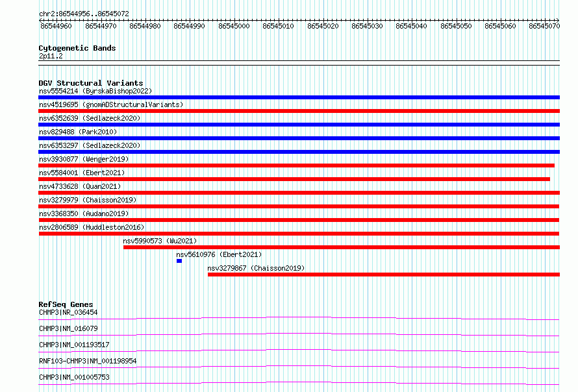
Task: Open nsv3279979 (Chaisson2019) variant label
Action: click(88, 200)
